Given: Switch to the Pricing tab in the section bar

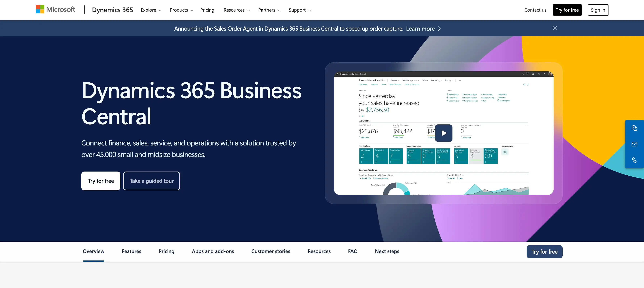Looking at the screenshot, I should tap(166, 251).
